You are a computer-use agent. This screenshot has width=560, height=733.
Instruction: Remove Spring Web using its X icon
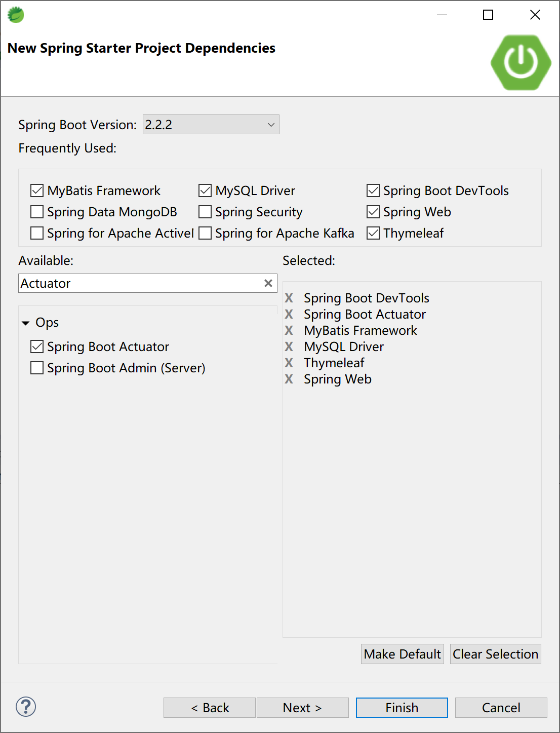pos(289,379)
